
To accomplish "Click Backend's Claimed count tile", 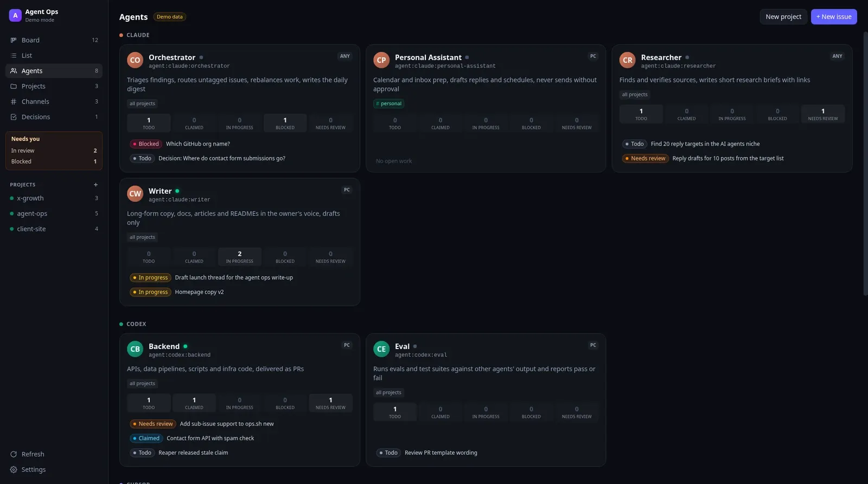I will click(194, 403).
